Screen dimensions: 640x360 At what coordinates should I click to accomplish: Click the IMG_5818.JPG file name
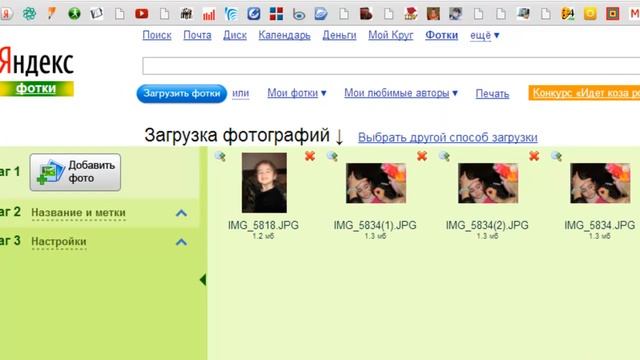click(x=263, y=225)
